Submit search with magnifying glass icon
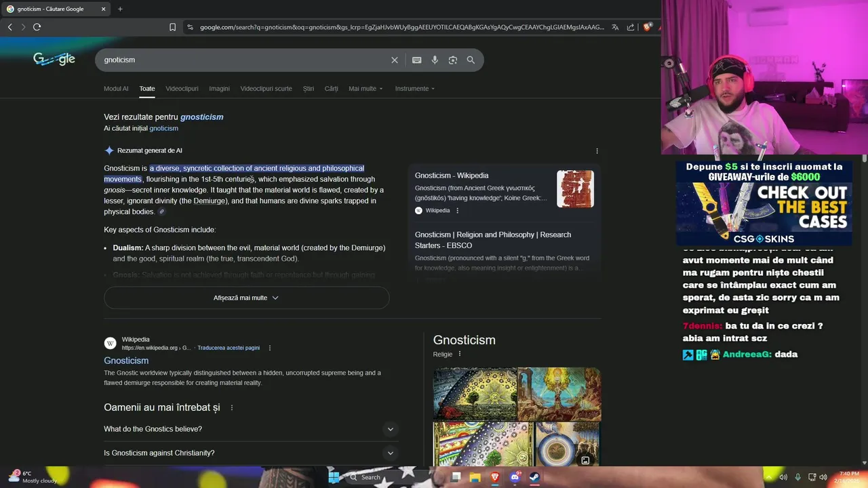This screenshot has height=488, width=868. pos(471,60)
